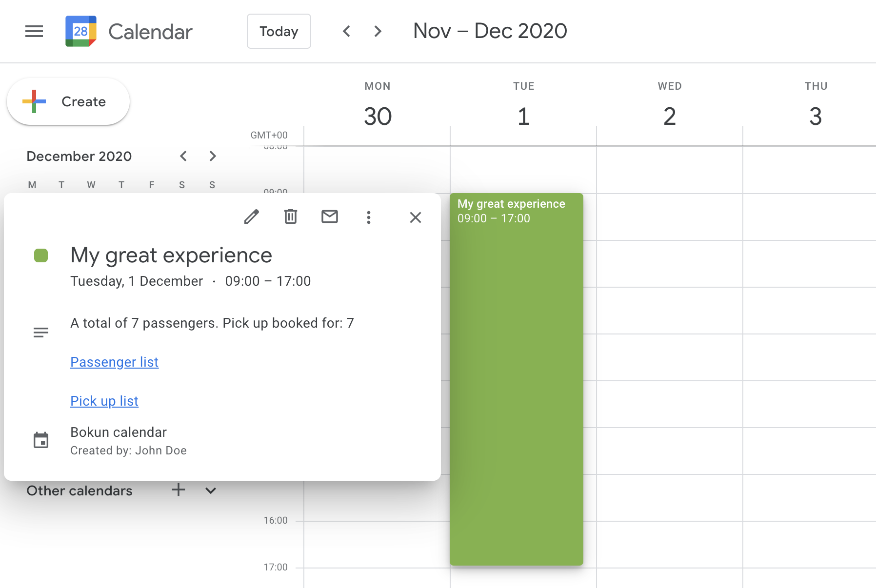Go to next month in mini calendar
876x588 pixels.
point(213,156)
